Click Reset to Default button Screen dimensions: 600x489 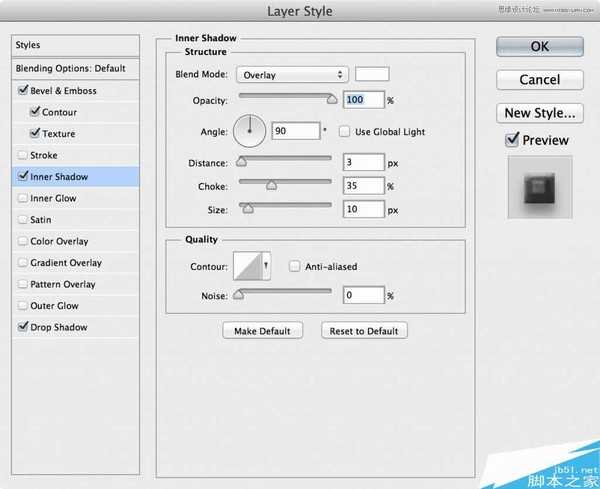[x=364, y=331]
